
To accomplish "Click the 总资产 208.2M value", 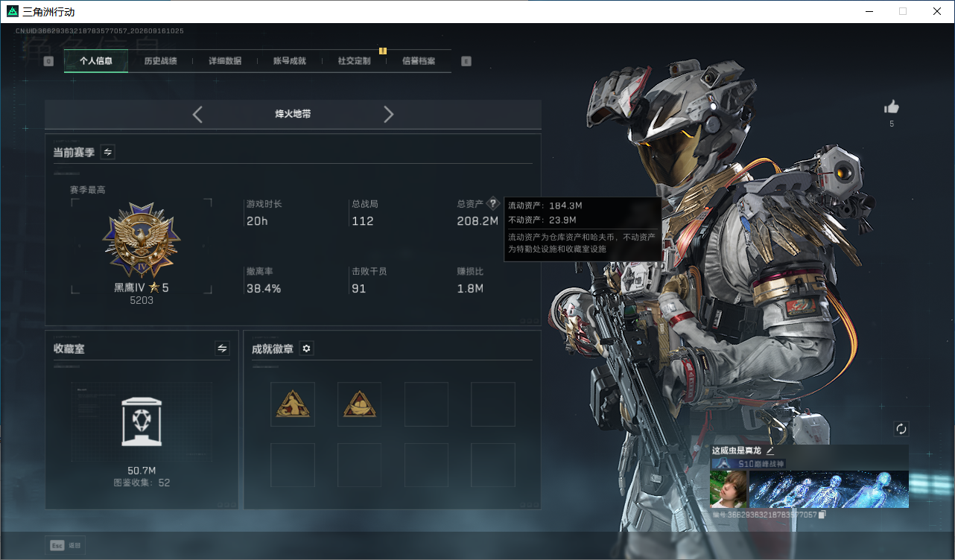I will pos(477,221).
